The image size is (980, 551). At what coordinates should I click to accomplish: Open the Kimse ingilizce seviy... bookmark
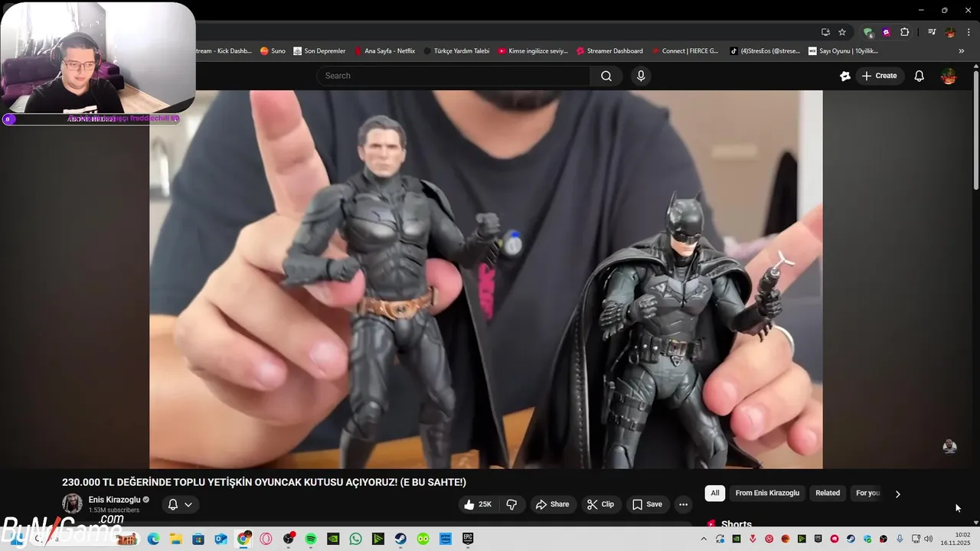click(x=533, y=51)
